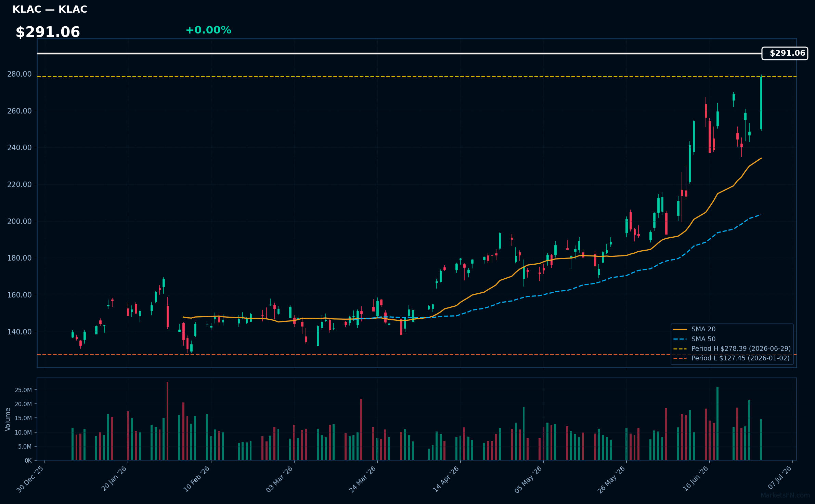Select the 280.00 price axis label
815x504 pixels.
tap(20, 74)
